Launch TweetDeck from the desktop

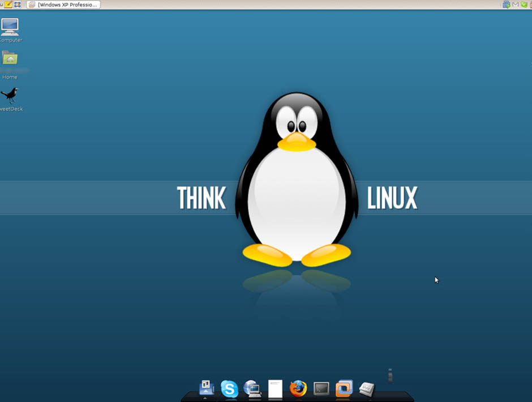click(10, 96)
